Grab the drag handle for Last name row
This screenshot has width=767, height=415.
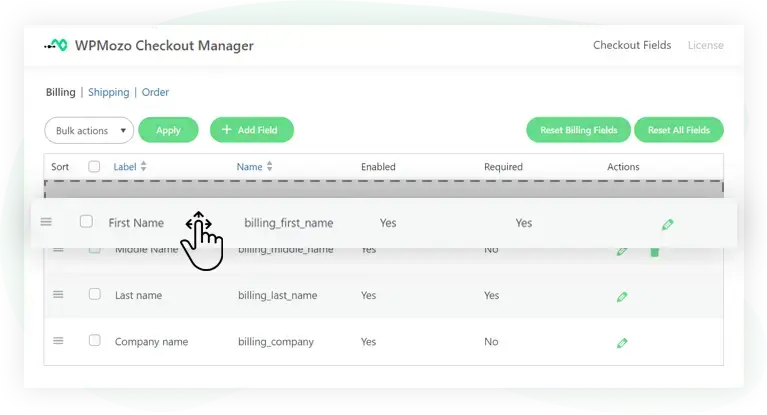(58, 295)
